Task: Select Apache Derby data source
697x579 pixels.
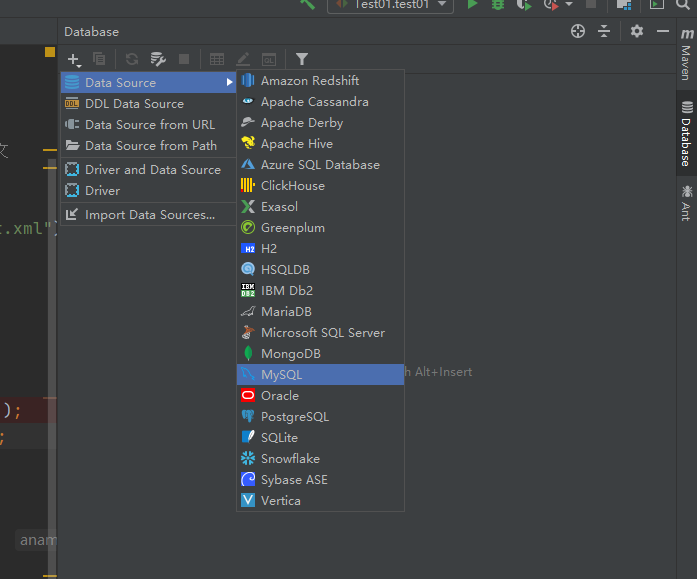Action: point(320,123)
